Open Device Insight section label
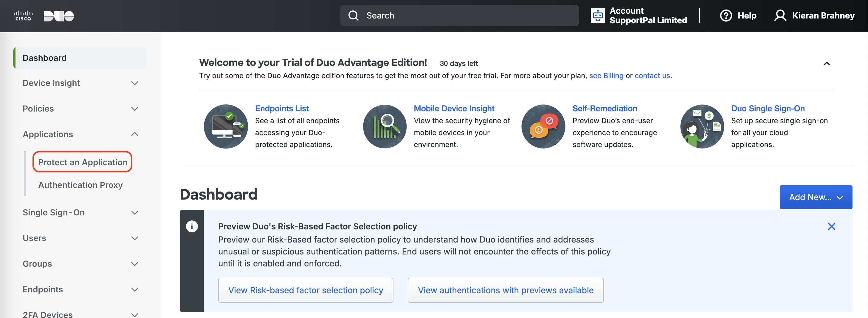This screenshot has width=868, height=318. click(51, 83)
